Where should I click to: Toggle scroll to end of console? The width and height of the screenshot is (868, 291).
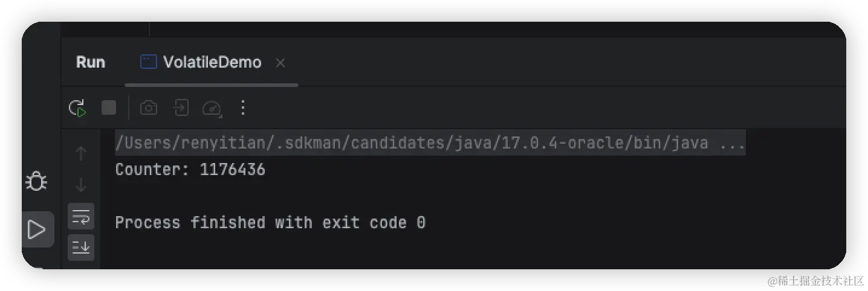[x=81, y=246]
